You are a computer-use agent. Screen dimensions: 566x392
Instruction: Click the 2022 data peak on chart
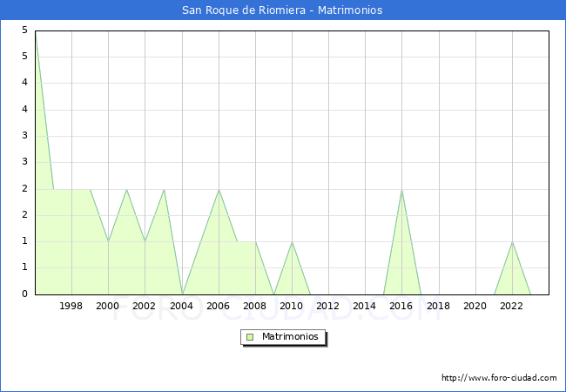(x=512, y=242)
